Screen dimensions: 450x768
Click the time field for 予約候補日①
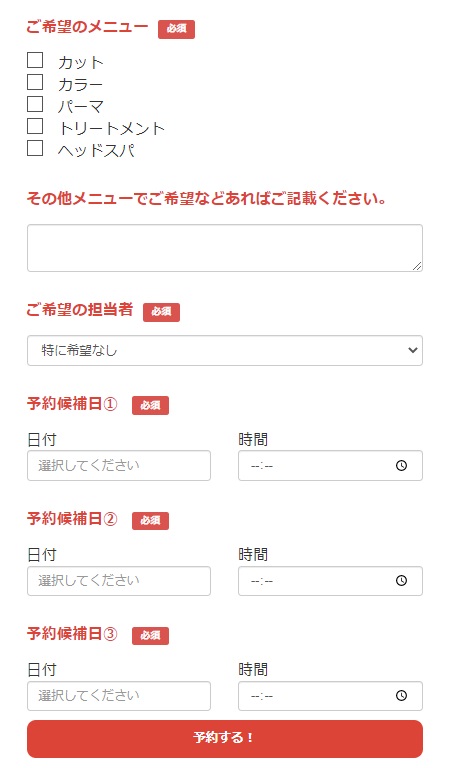[330, 465]
